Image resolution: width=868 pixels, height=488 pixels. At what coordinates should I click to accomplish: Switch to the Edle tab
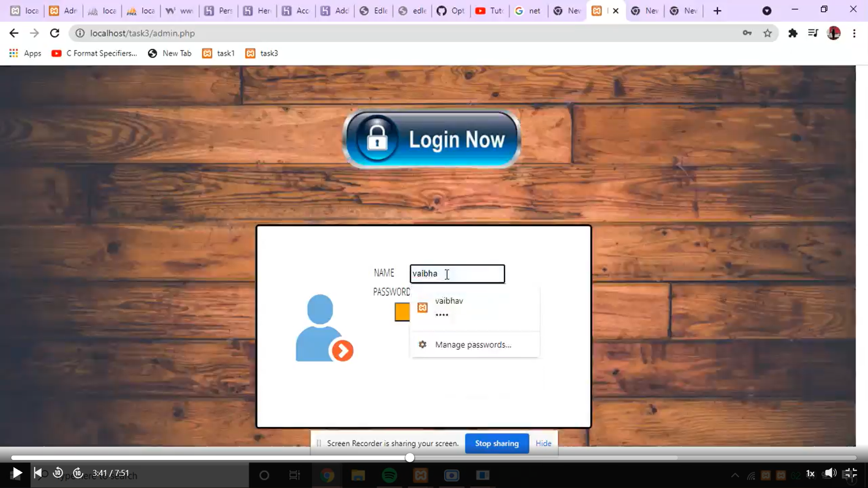(374, 11)
